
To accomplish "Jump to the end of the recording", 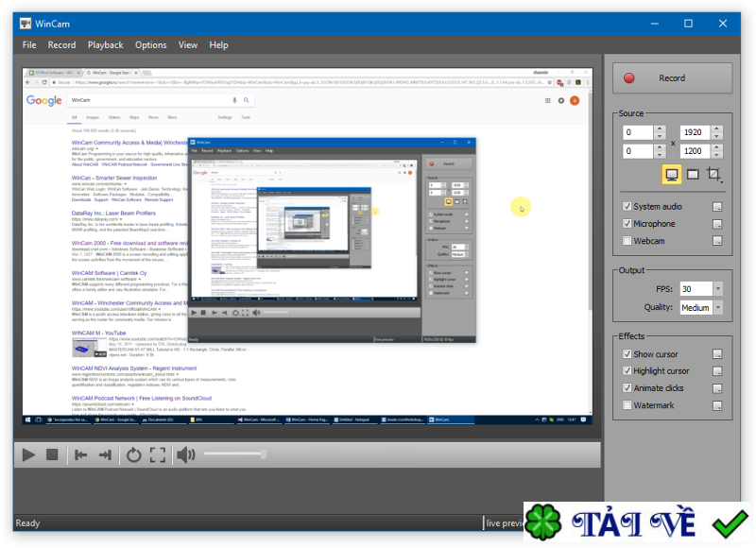I will tap(105, 454).
